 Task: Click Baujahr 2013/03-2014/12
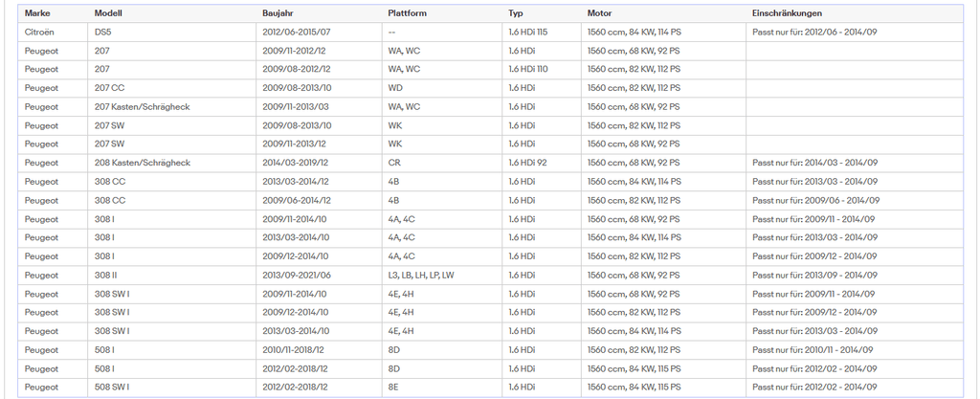pos(319,181)
